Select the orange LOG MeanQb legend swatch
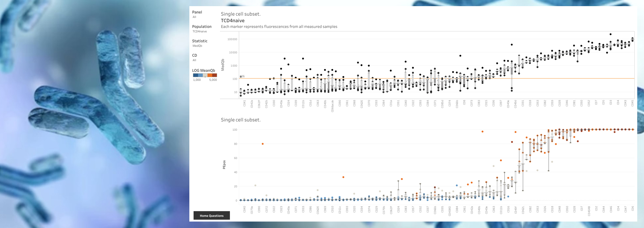The width and height of the screenshot is (644, 228). (210, 75)
